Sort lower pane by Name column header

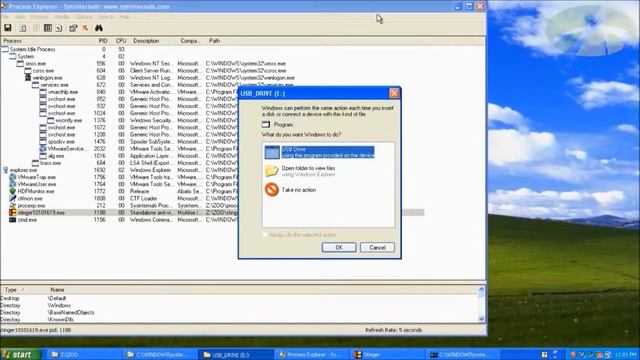click(261, 289)
